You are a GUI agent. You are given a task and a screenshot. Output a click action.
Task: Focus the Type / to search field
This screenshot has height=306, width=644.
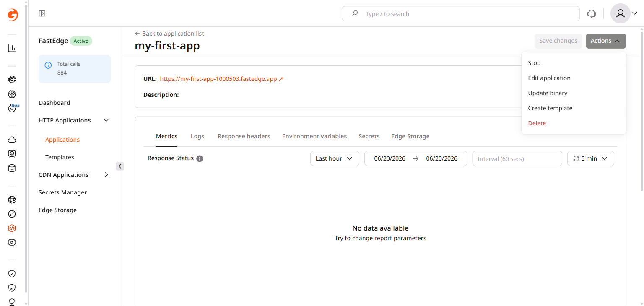[x=461, y=13]
